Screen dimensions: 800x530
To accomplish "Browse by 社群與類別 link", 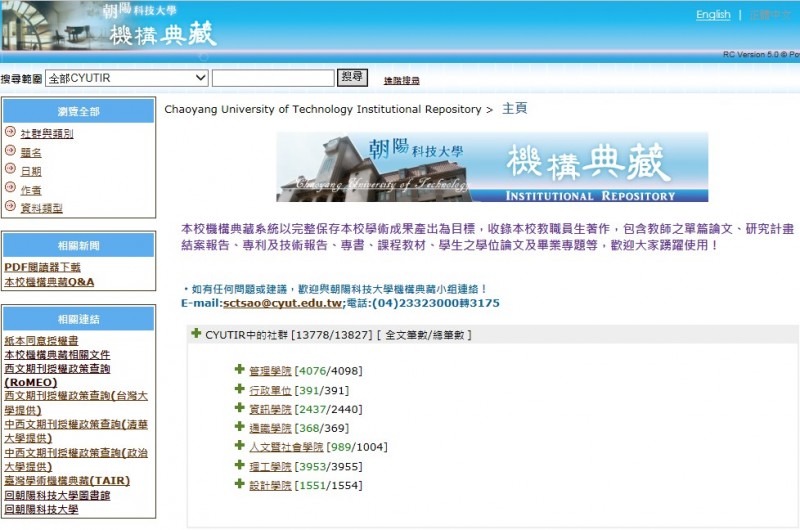I will click(47, 134).
